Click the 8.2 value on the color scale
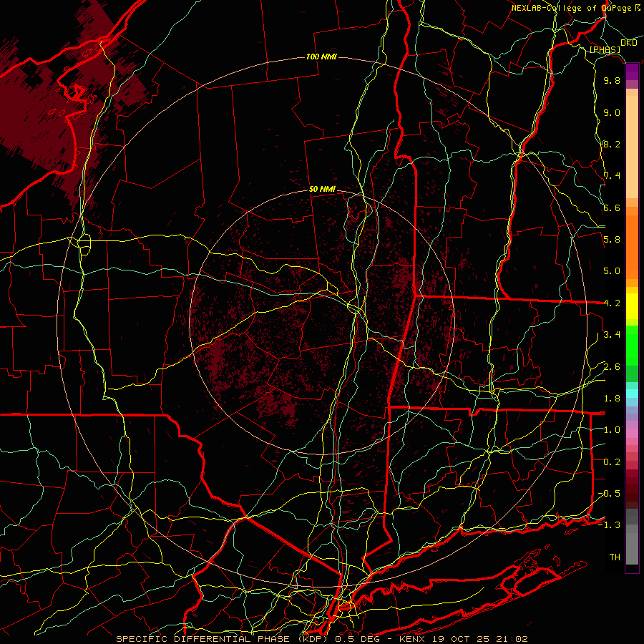644x644 pixels. click(612, 145)
